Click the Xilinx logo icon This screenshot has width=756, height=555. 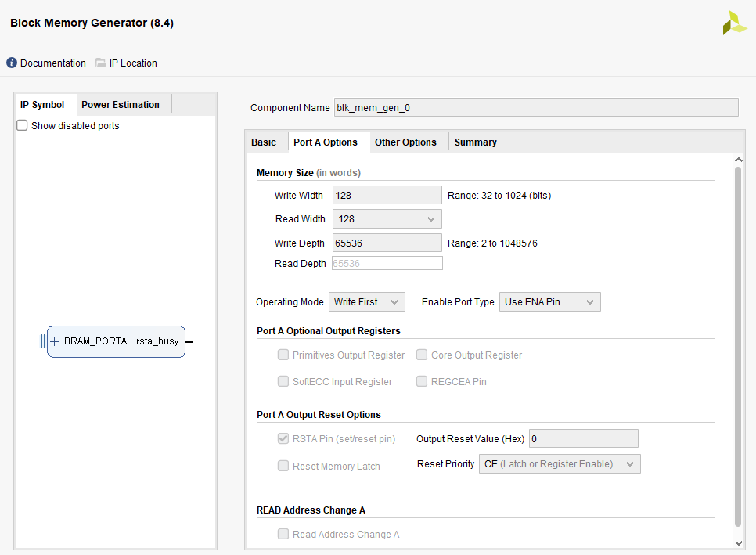734,23
